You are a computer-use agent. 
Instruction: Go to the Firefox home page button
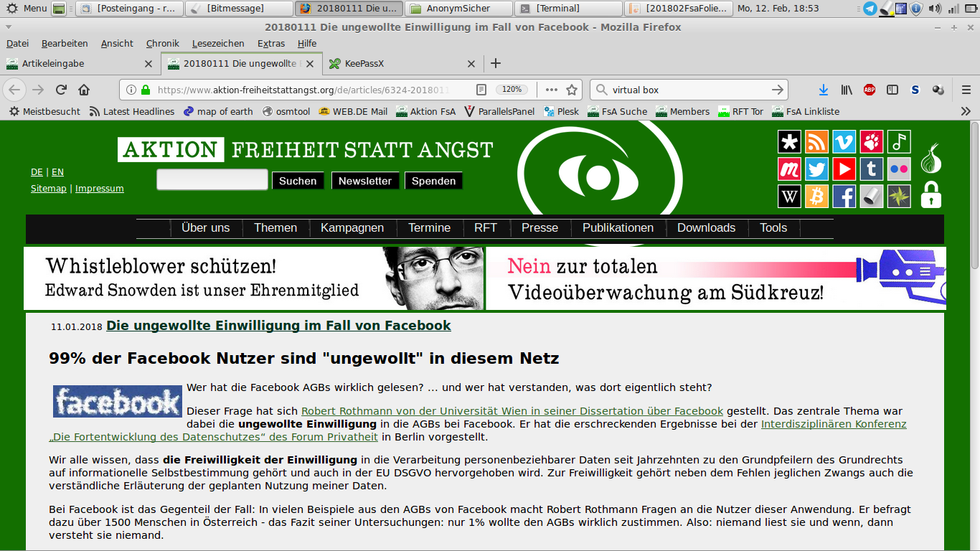pyautogui.click(x=84, y=90)
